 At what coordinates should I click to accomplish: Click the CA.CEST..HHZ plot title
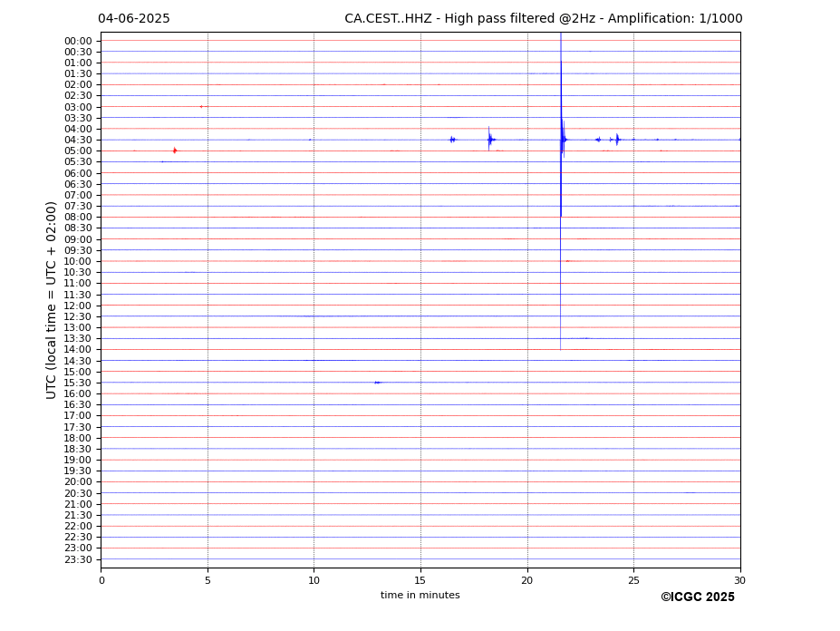[543, 19]
